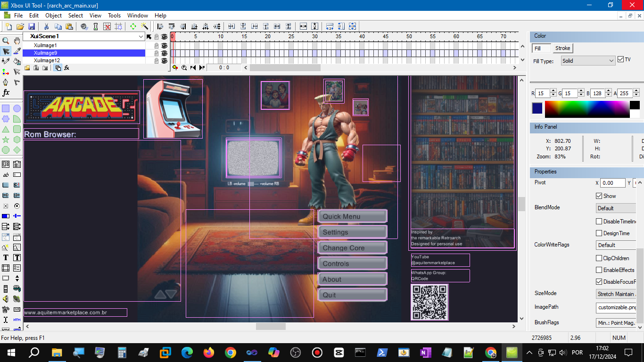Open the Object menu
644x362 pixels.
tap(54, 16)
